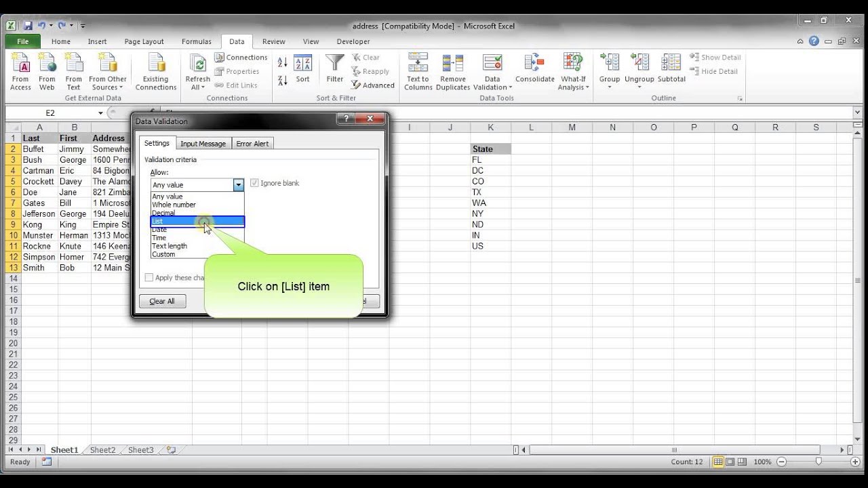The width and height of the screenshot is (868, 488).
Task: Click Hide Detail in Outline
Action: pyautogui.click(x=714, y=71)
